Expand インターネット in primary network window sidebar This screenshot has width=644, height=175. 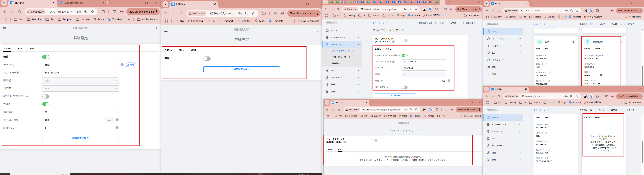(x=359, y=37)
